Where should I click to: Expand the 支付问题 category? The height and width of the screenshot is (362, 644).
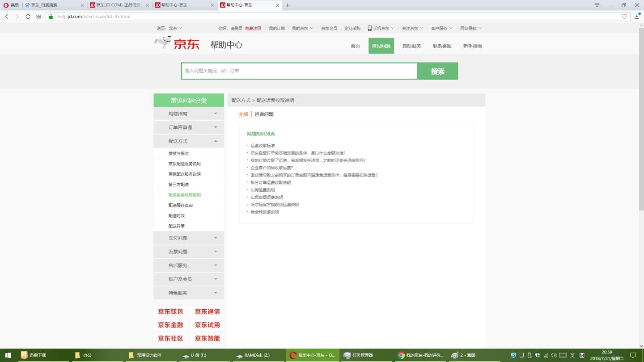pyautogui.click(x=188, y=238)
